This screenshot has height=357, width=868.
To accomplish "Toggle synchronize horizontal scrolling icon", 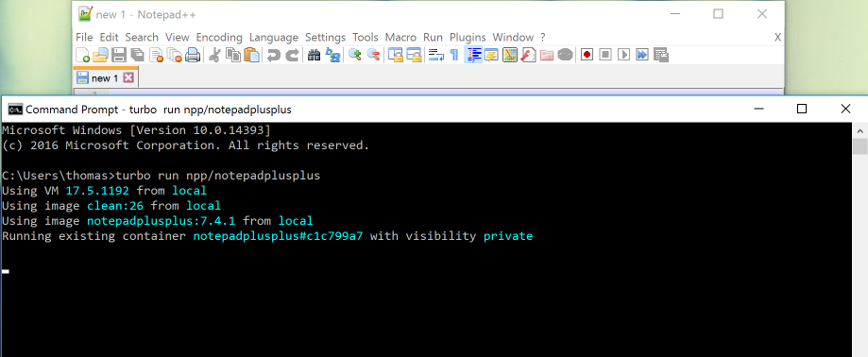I will pos(414,55).
